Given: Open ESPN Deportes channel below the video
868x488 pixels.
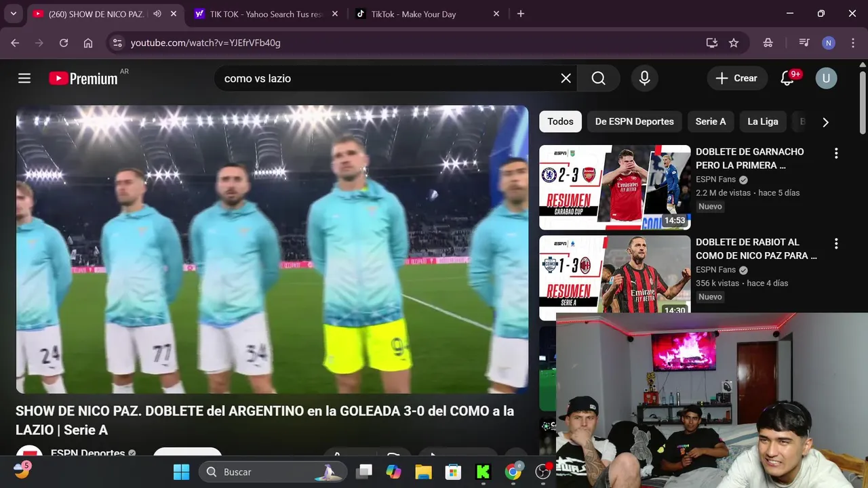Looking at the screenshot, I should (87, 453).
